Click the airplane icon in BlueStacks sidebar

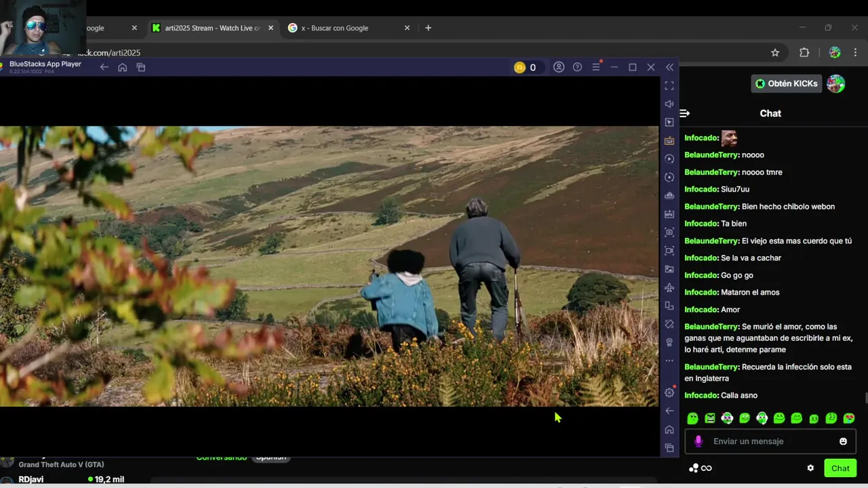pos(669,287)
